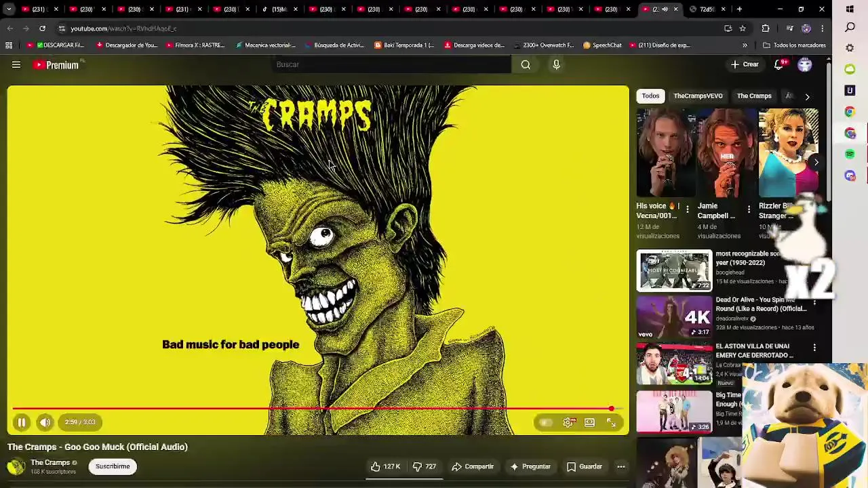Pause the video playback

pyautogui.click(x=22, y=422)
